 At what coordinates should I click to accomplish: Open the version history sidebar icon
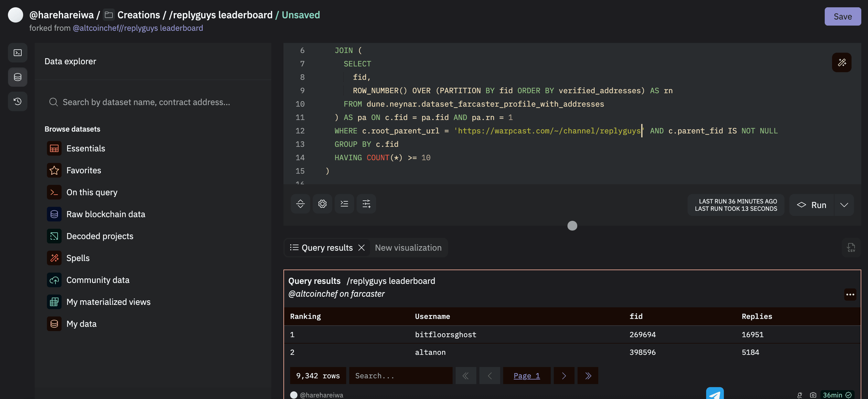point(17,101)
